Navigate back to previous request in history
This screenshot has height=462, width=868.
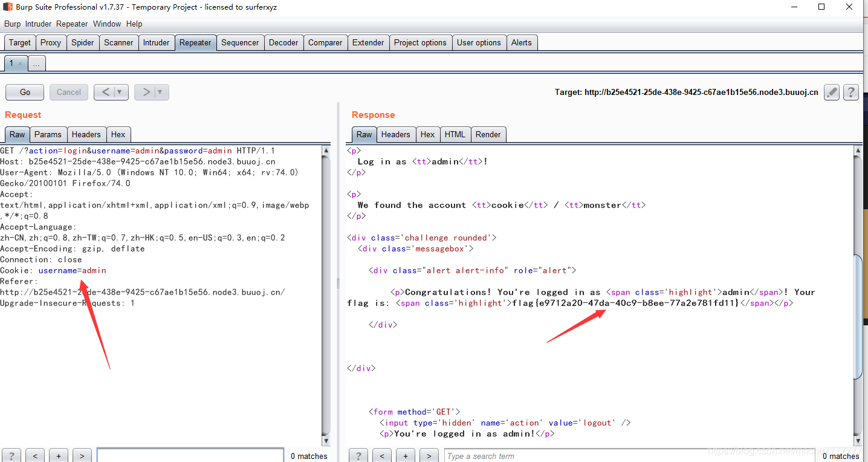(105, 92)
